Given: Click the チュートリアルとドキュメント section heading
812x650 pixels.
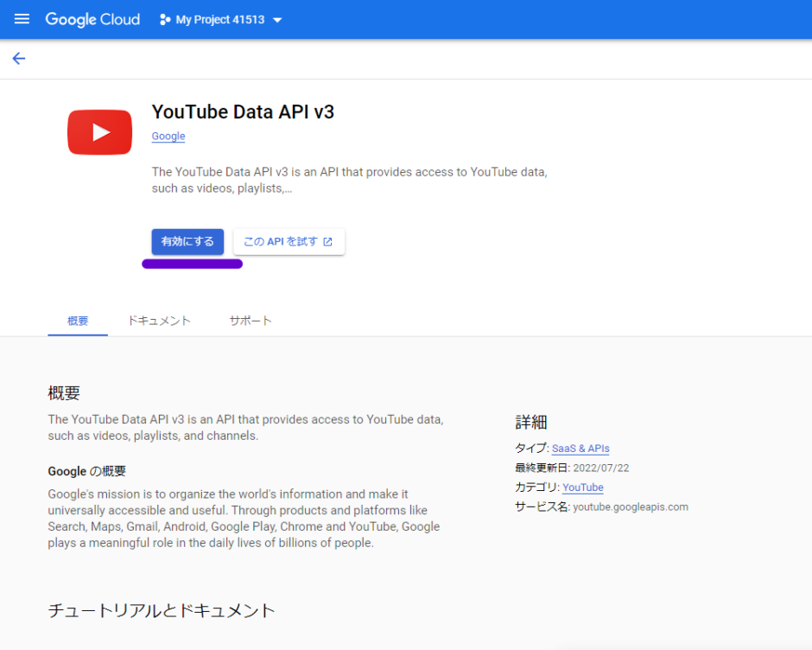Looking at the screenshot, I should pyautogui.click(x=160, y=610).
